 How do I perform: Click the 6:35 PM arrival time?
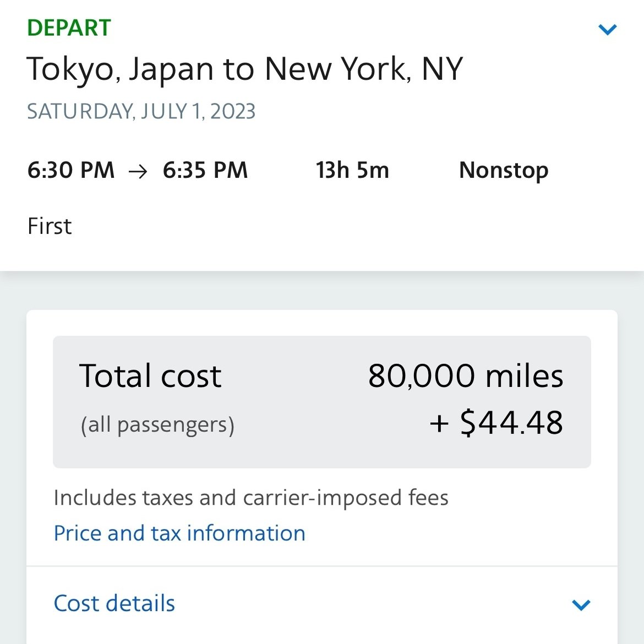coord(205,171)
